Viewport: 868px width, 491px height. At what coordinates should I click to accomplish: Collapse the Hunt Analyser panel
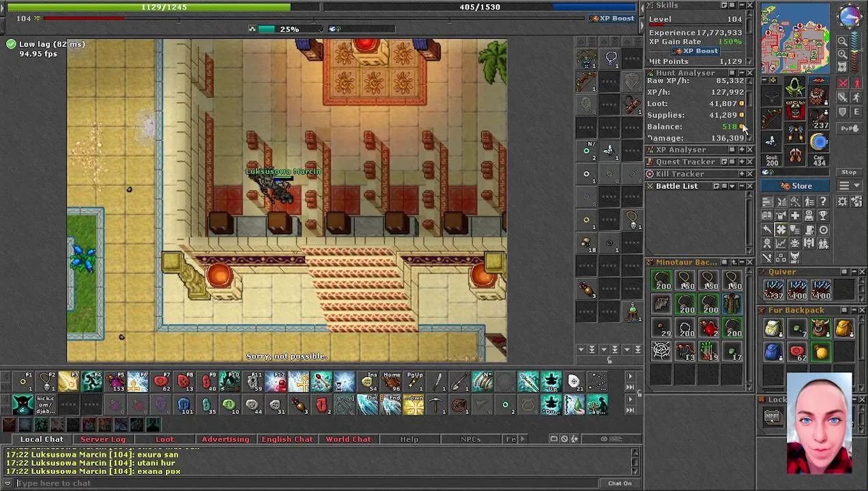click(x=741, y=73)
